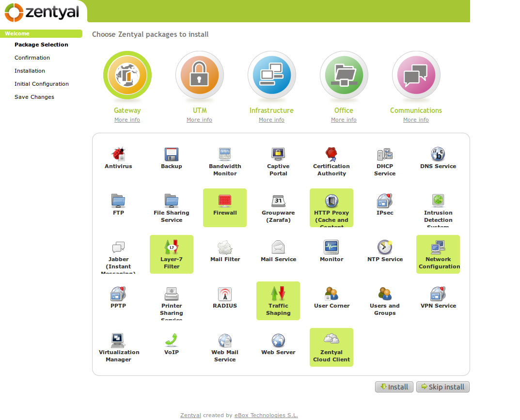Select the File Sharing Service package

[x=172, y=208]
